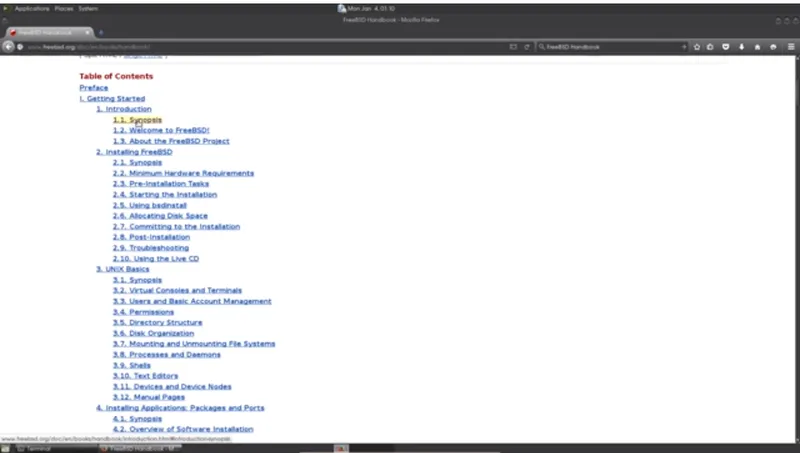
Task: Open 2.10. Using the Live CD
Action: 156,259
